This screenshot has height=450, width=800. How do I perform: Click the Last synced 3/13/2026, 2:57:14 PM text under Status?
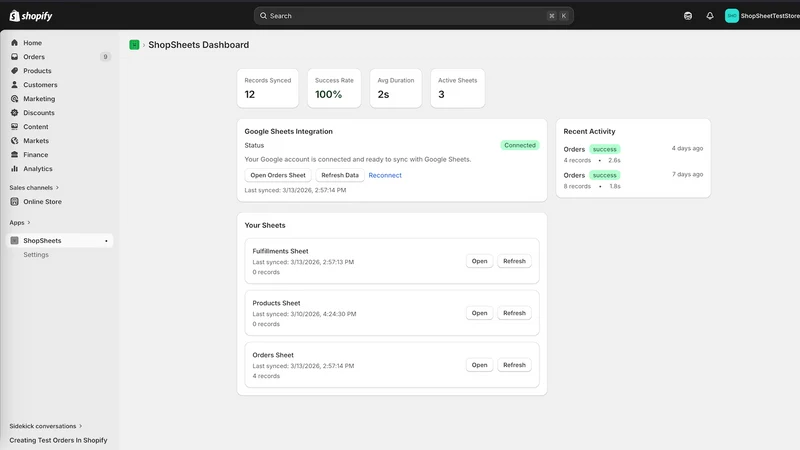pos(295,190)
